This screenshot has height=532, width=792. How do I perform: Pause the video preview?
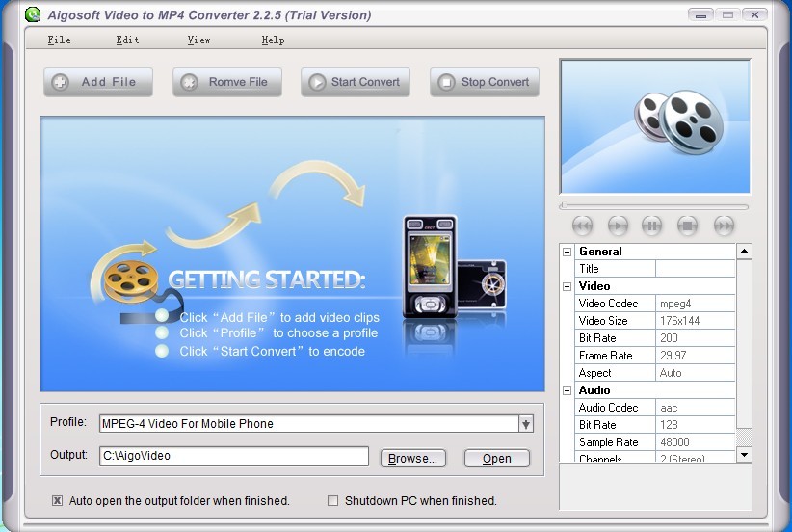[652, 226]
